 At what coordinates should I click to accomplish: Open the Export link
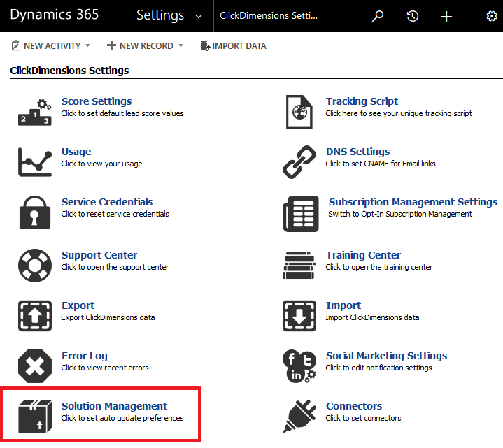78,305
